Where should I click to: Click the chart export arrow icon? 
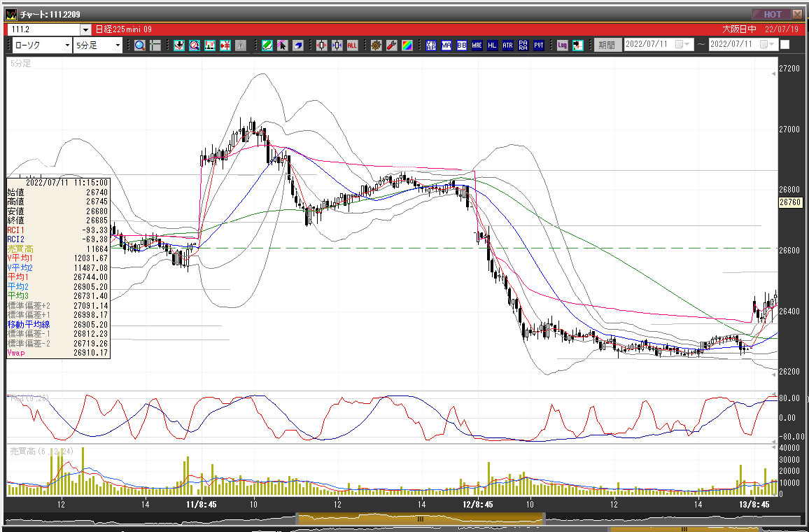coord(578,45)
